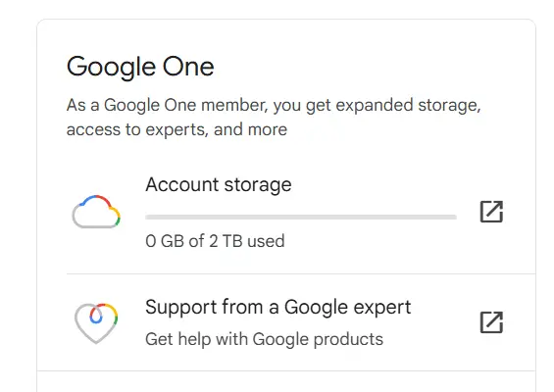554x392 pixels.
Task: Click the word Google in the card heading
Action: coord(111,68)
